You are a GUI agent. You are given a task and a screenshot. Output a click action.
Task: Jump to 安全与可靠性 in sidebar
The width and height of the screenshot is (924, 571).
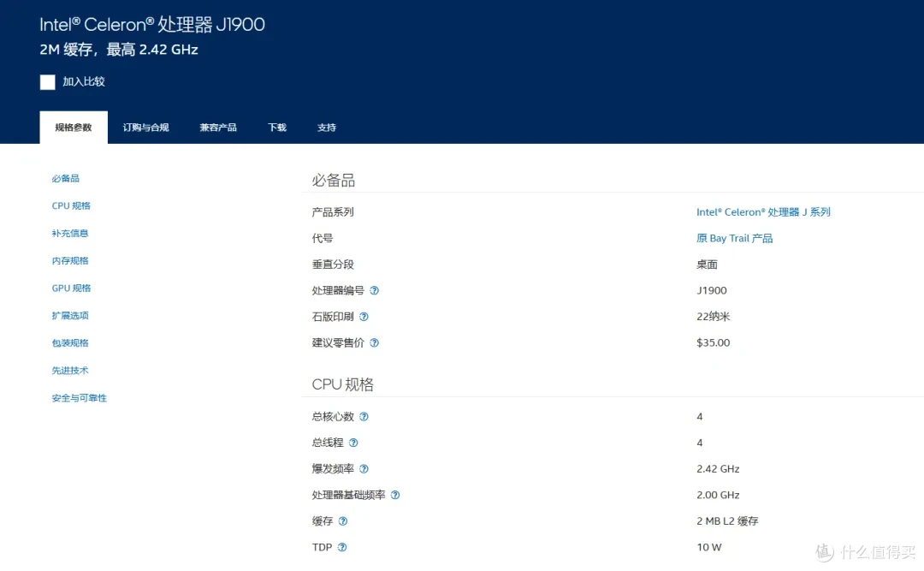pyautogui.click(x=80, y=398)
